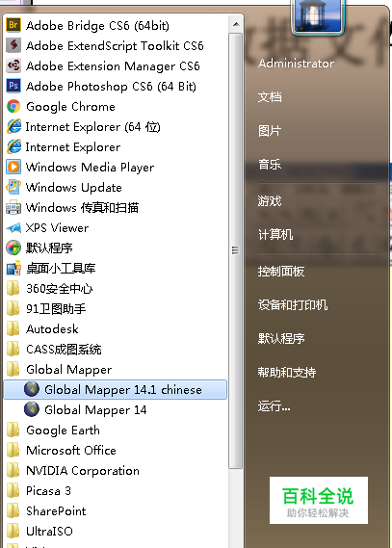Collapse the Global Mapper folder
Image resolution: width=392 pixels, height=548 pixels.
point(59,370)
